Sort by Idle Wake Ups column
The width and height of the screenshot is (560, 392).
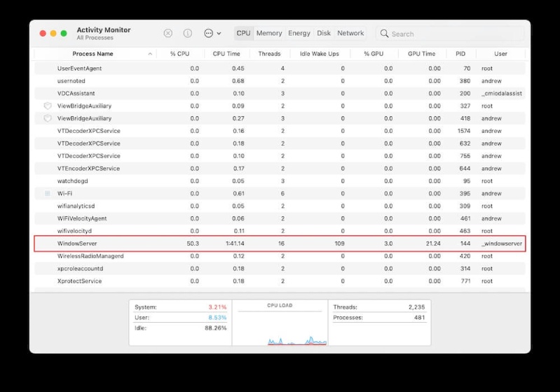pos(320,54)
